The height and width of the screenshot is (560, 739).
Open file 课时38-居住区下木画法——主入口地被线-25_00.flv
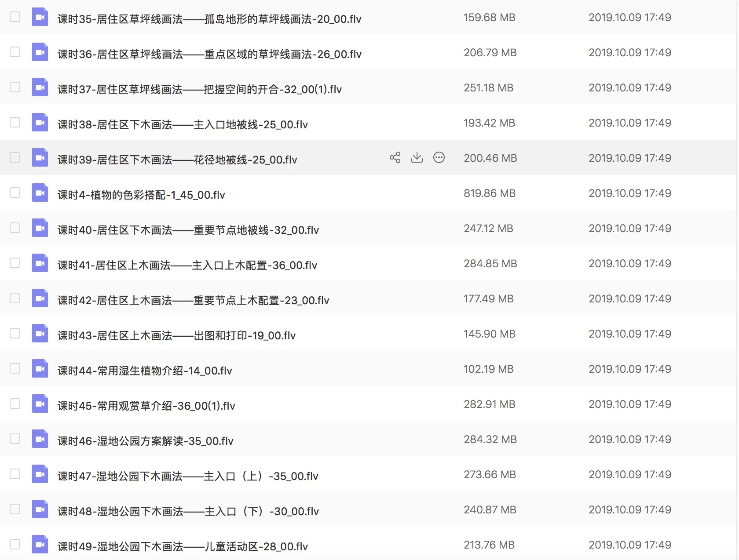click(183, 124)
